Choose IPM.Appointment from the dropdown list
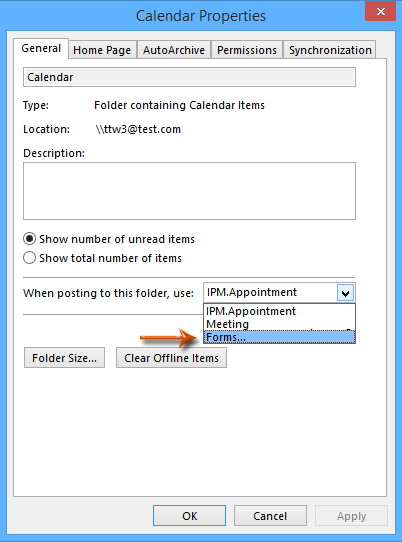Image resolution: width=402 pixels, height=542 pixels. 279,311
